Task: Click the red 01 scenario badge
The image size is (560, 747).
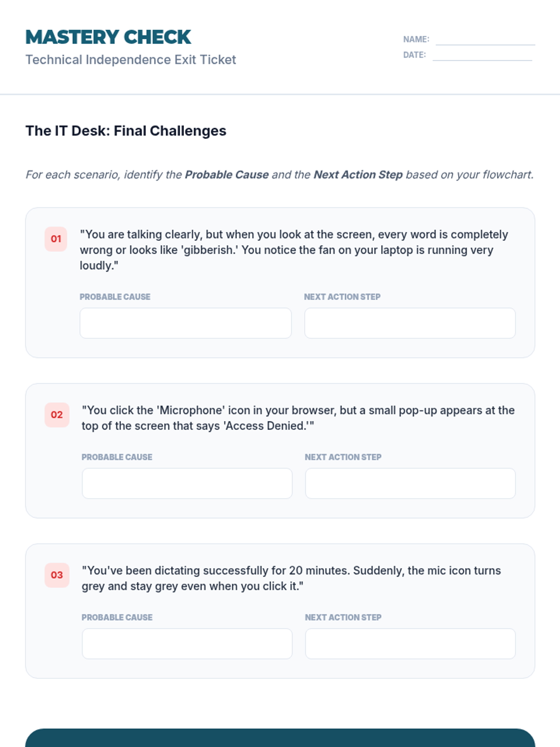Action: point(56,239)
